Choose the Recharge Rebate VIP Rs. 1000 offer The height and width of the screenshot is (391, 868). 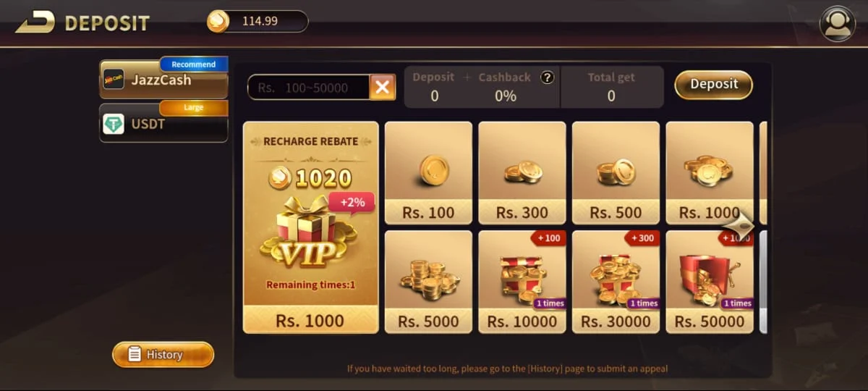point(310,227)
